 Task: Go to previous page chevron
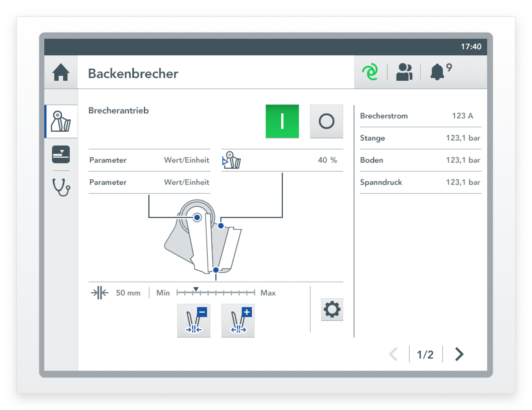393,354
